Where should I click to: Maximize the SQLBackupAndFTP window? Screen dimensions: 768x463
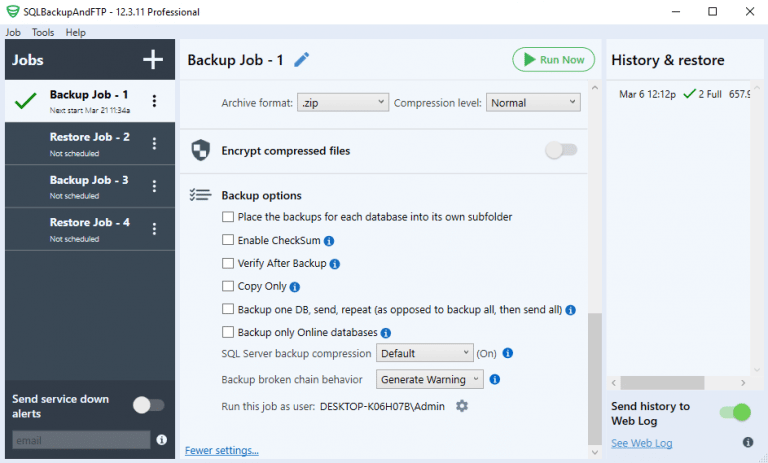click(713, 11)
